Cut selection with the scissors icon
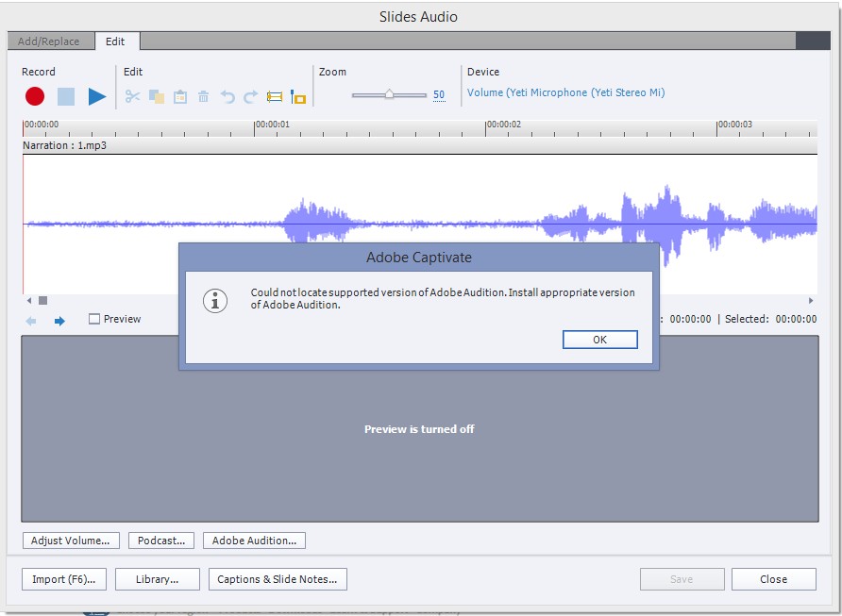The width and height of the screenshot is (842, 616). coord(132,96)
